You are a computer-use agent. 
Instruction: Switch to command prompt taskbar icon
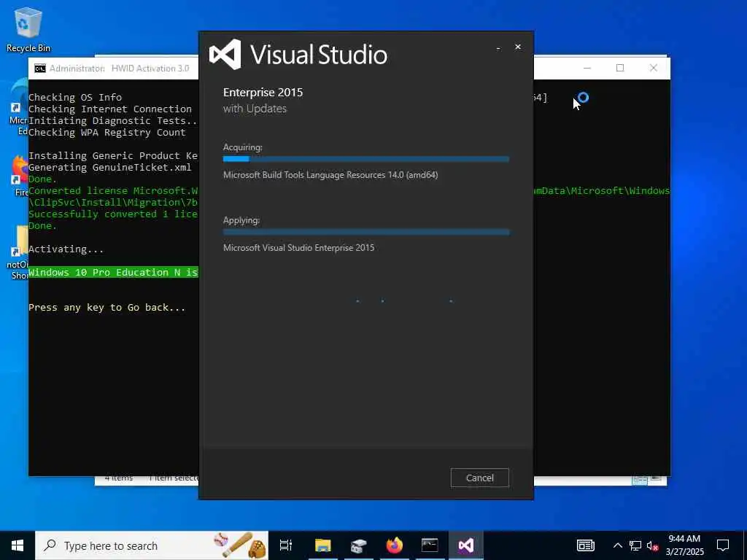pyautogui.click(x=430, y=545)
